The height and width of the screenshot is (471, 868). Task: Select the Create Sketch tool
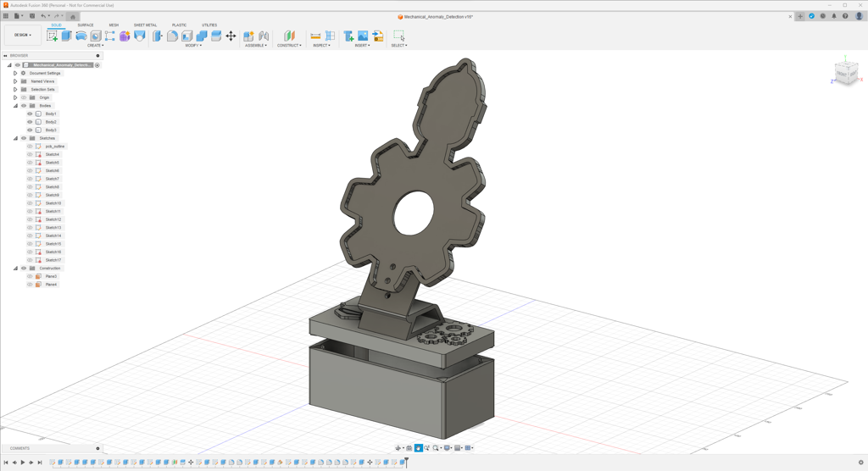click(x=53, y=36)
